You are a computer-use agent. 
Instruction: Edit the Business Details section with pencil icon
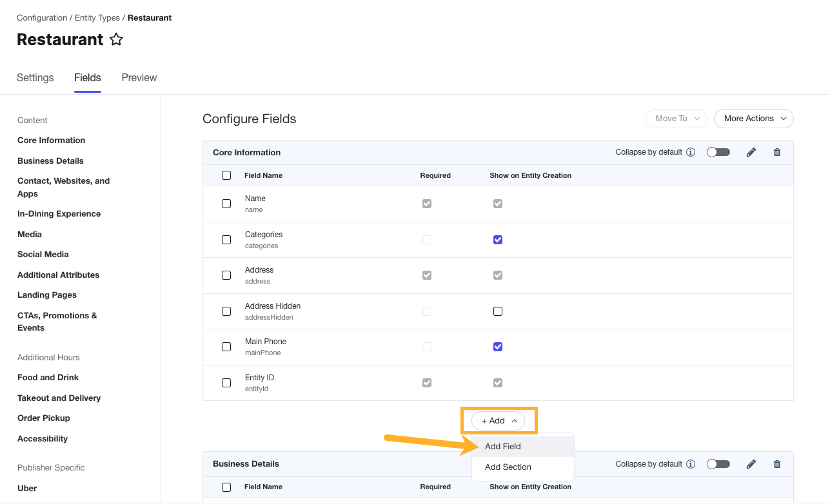[x=751, y=464]
